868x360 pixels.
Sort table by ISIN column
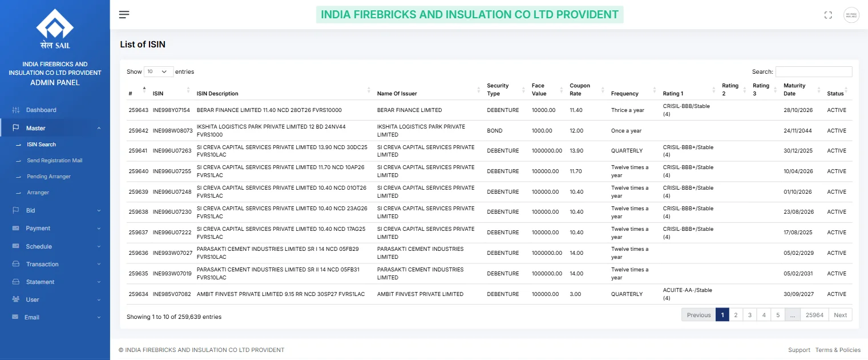(x=158, y=94)
